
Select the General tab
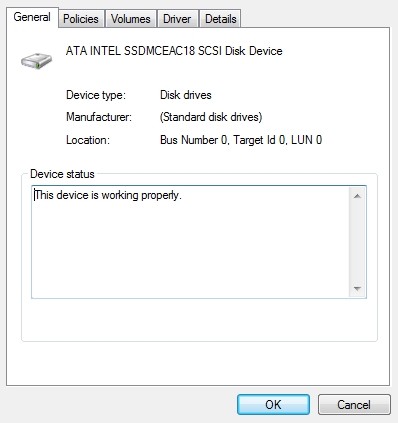[32, 17]
